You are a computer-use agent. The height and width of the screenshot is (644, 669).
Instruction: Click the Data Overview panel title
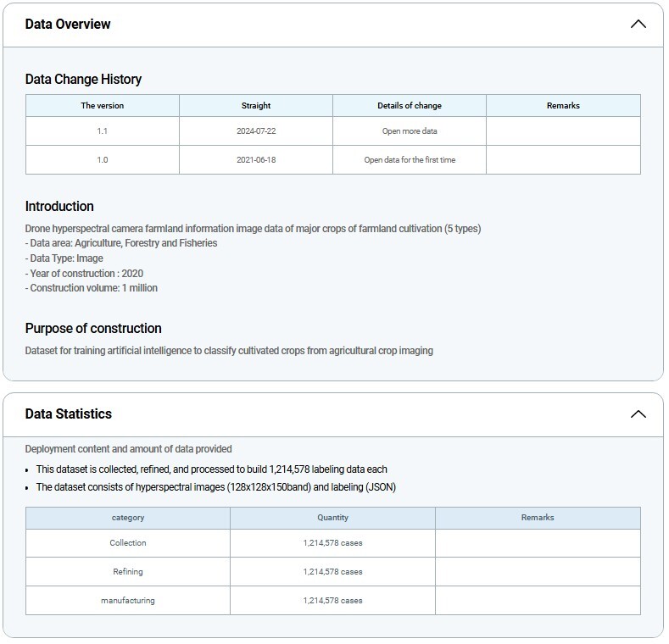click(x=68, y=25)
